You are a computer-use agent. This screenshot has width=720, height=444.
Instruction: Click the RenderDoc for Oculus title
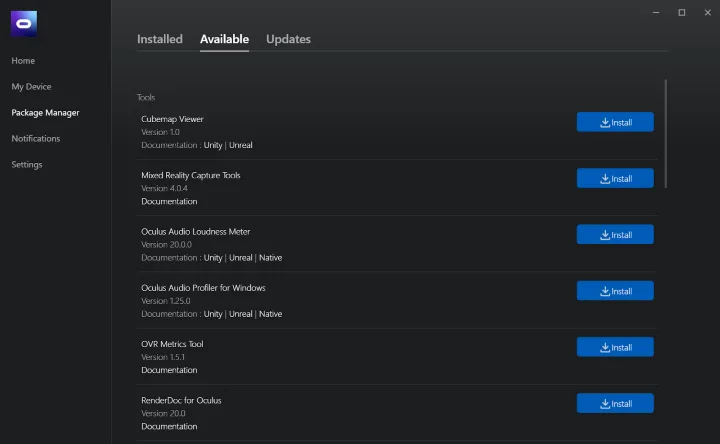click(x=181, y=400)
